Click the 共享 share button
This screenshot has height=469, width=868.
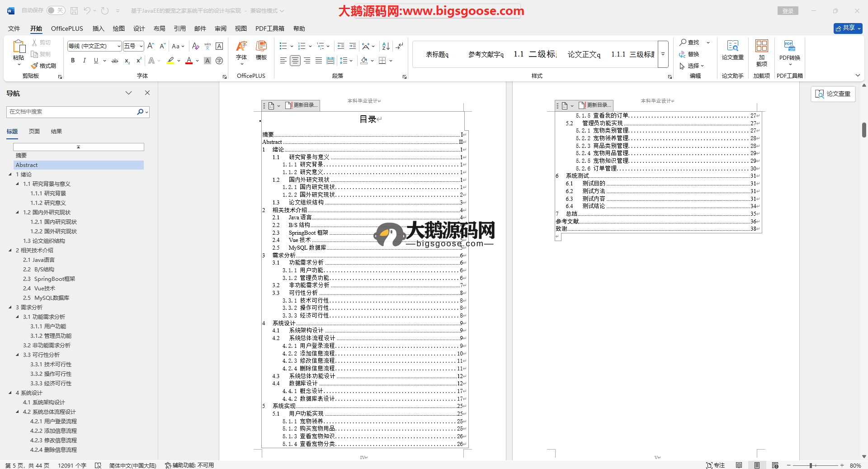click(x=848, y=28)
